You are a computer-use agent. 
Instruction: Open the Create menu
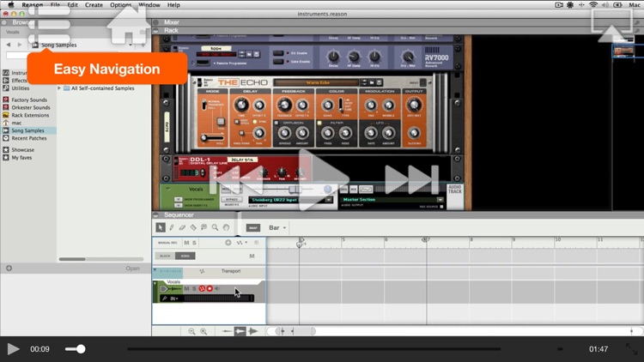[94, 5]
